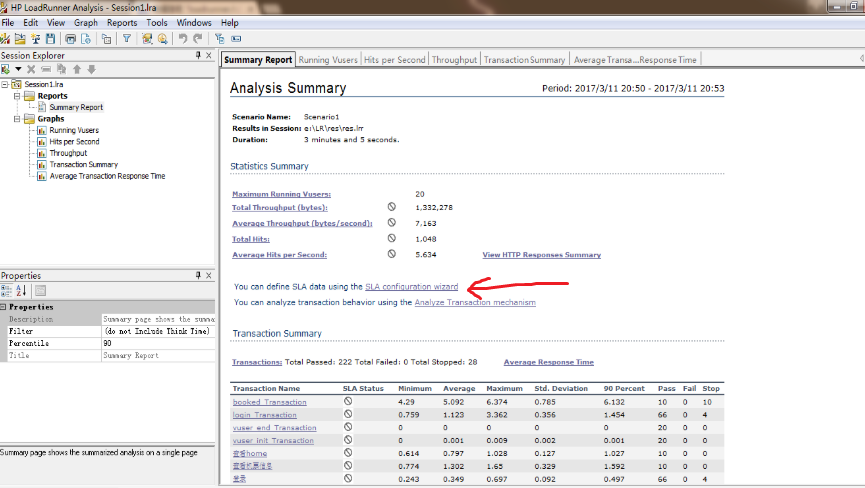The image size is (865, 488).
Task: Click SLA status icon for login_Transaction row
Action: (x=348, y=414)
